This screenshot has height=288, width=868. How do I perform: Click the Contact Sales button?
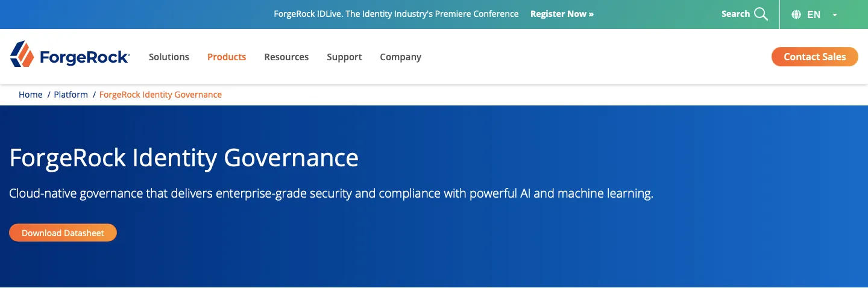[815, 57]
